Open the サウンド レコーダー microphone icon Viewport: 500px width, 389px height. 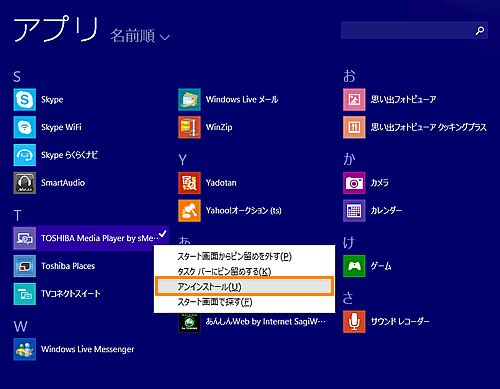pyautogui.click(x=354, y=322)
